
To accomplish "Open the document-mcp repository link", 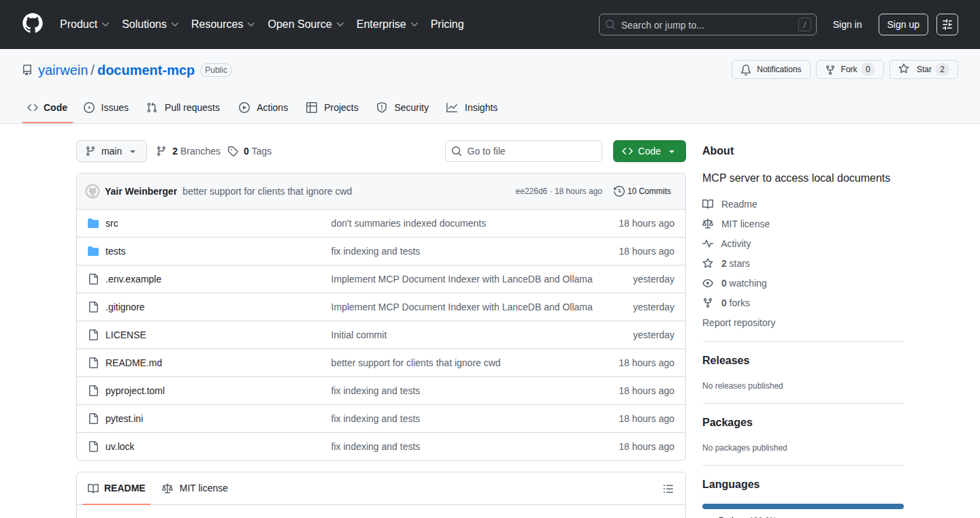I will coord(146,70).
